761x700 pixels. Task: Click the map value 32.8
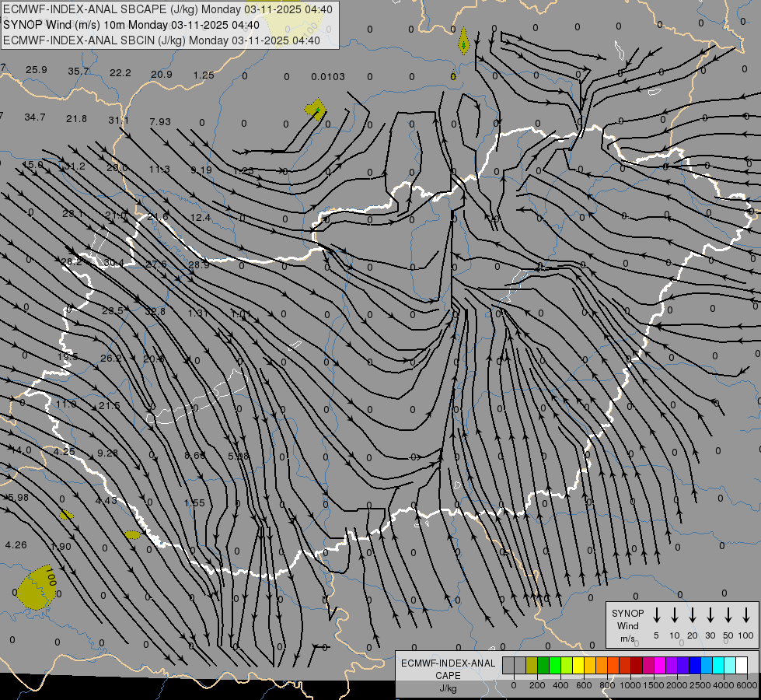[x=155, y=311]
